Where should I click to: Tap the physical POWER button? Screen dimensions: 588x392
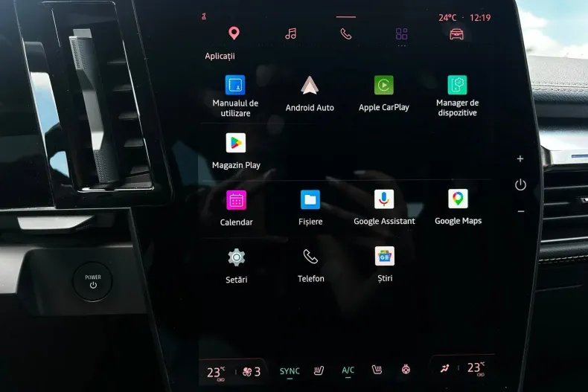93,281
